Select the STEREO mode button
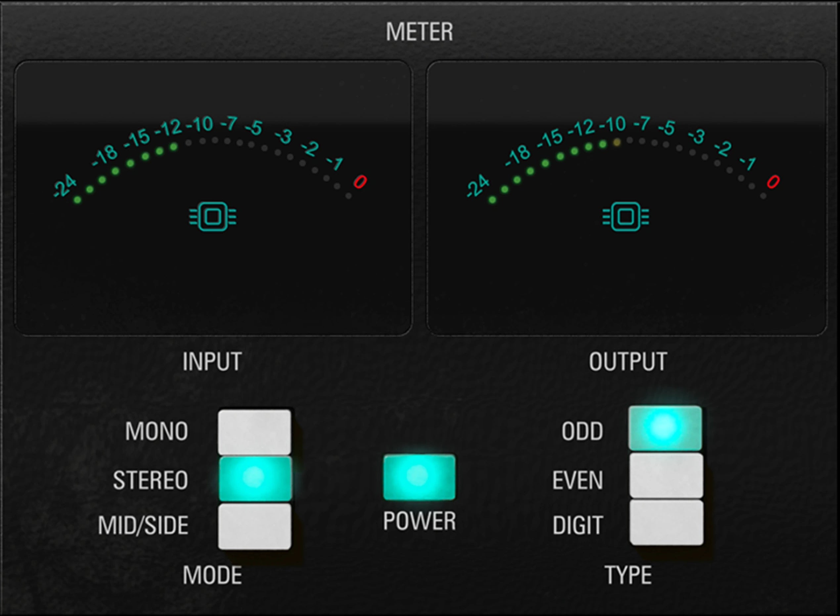The image size is (840, 616). point(255,479)
